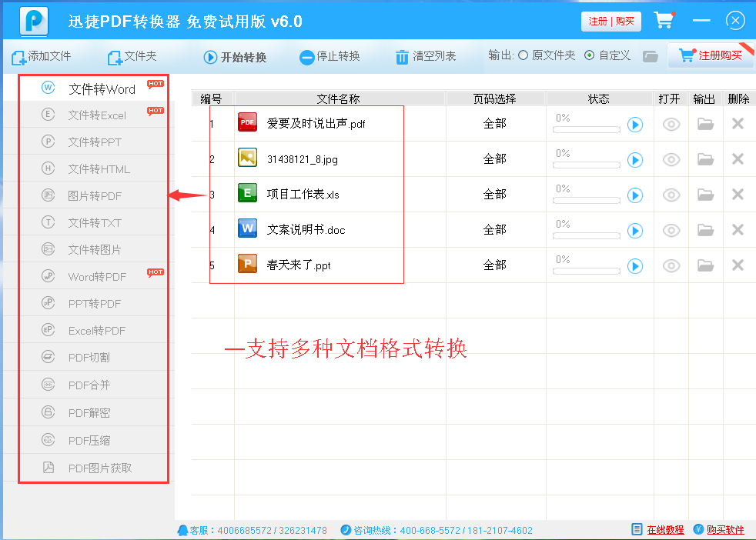Viewport: 756px width, 540px height.
Task: Click the PDF图片获取 sidebar icon
Action: [49, 467]
